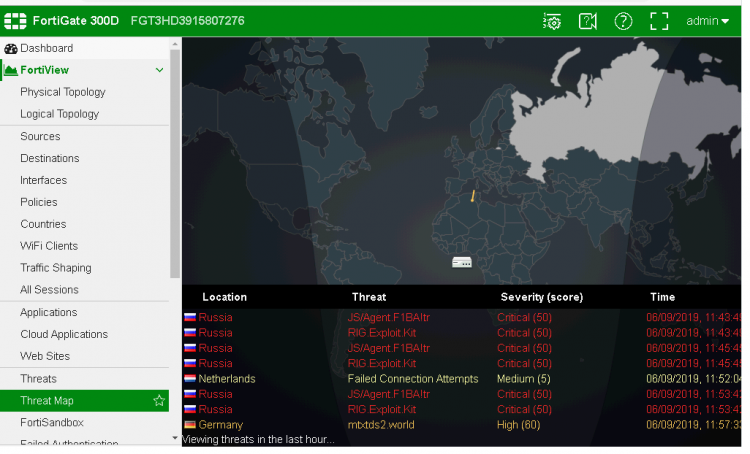Viewport: 750px width, 454px height.
Task: Click the Dashboard gauge icon
Action: click(x=11, y=48)
